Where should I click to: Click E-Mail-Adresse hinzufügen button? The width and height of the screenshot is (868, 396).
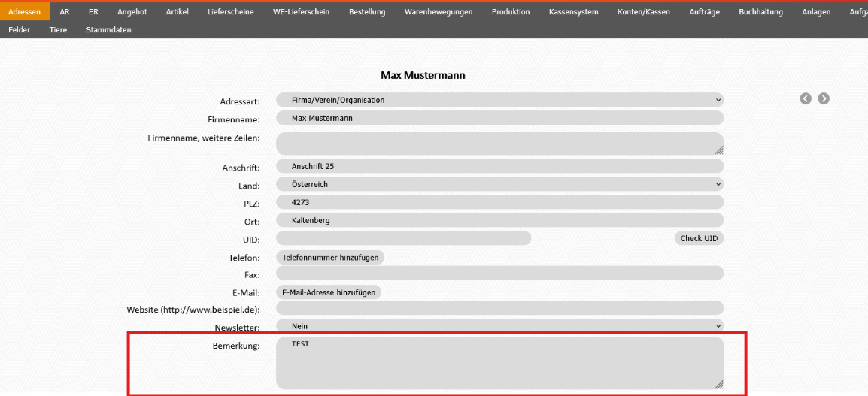(x=329, y=292)
